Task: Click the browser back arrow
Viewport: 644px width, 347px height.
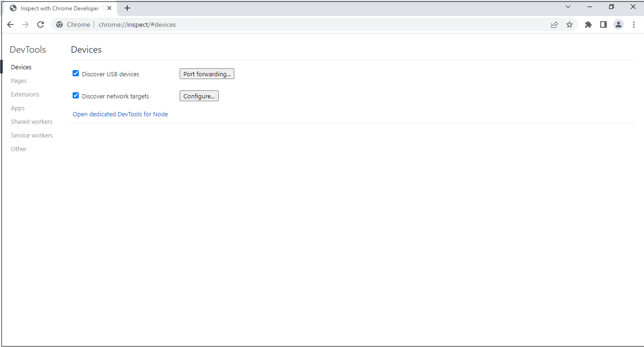Action: coord(10,24)
